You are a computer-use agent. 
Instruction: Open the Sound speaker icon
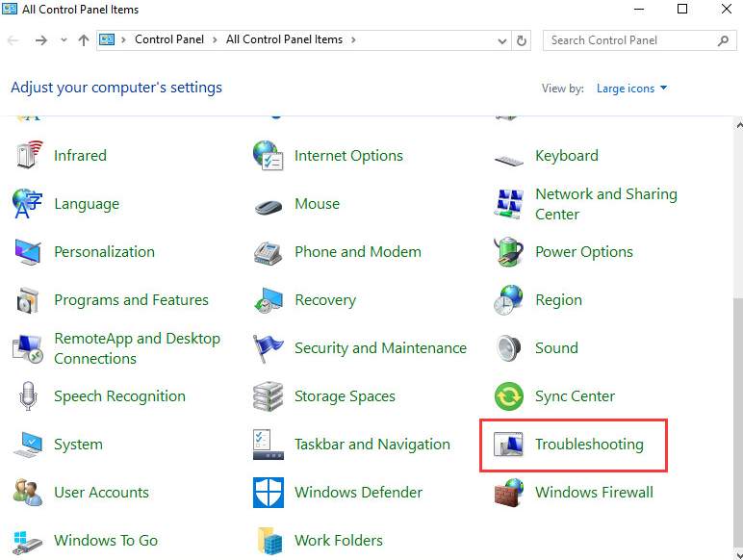point(509,348)
